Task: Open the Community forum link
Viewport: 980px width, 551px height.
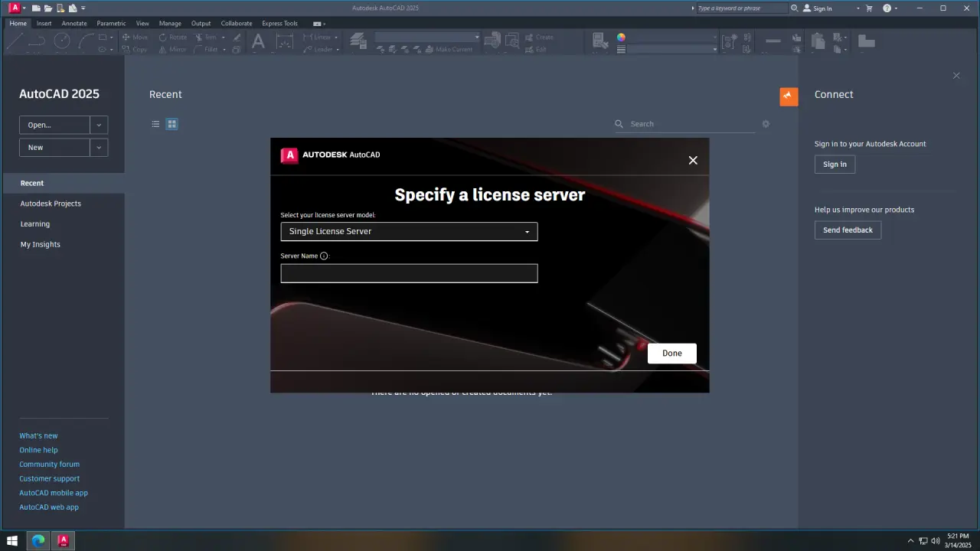Action: 49,465
